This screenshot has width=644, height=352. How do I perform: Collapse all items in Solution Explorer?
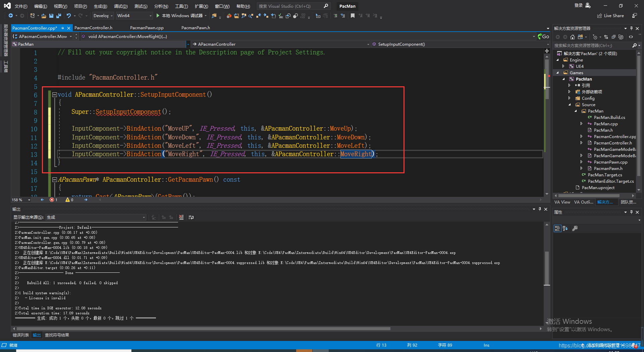coord(613,37)
